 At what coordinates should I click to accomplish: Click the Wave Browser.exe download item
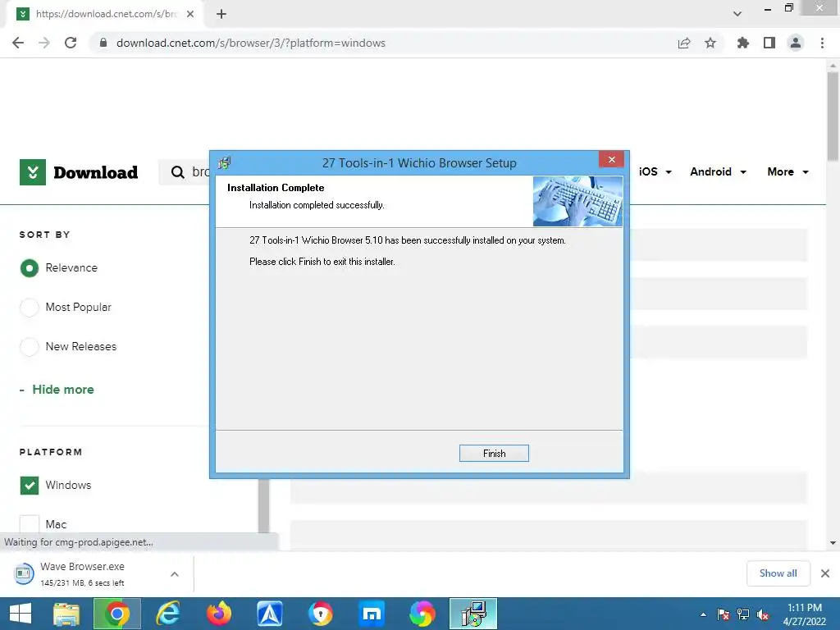click(x=83, y=573)
